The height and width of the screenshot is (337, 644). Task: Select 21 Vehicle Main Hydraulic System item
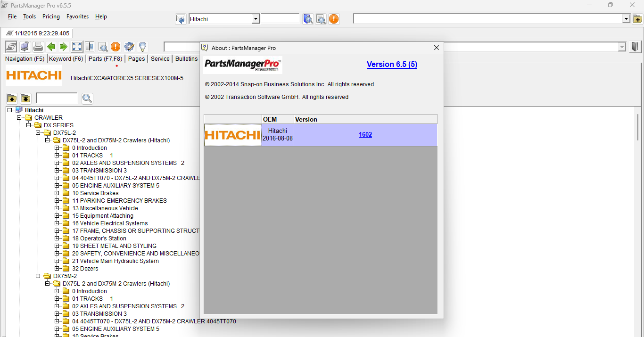pos(116,261)
